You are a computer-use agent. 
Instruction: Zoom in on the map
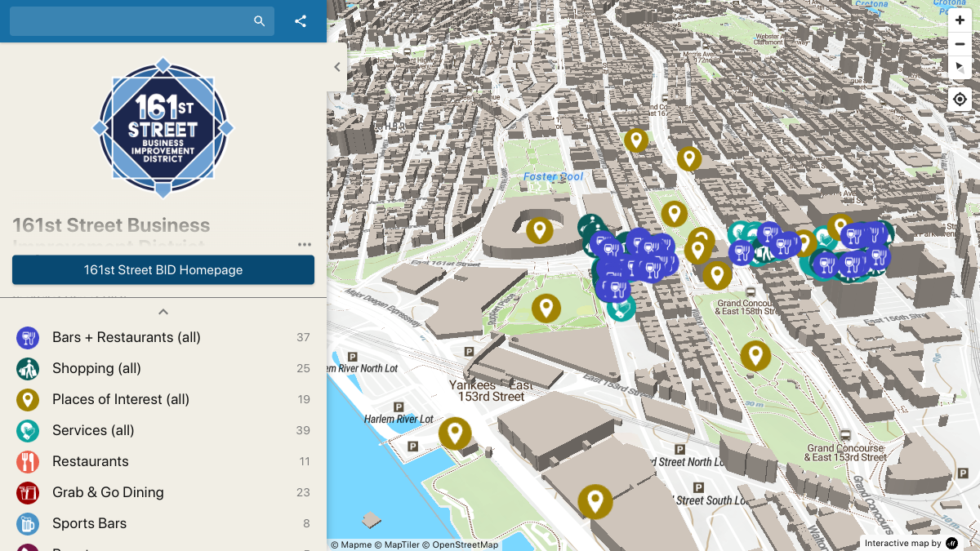pyautogui.click(x=960, y=21)
